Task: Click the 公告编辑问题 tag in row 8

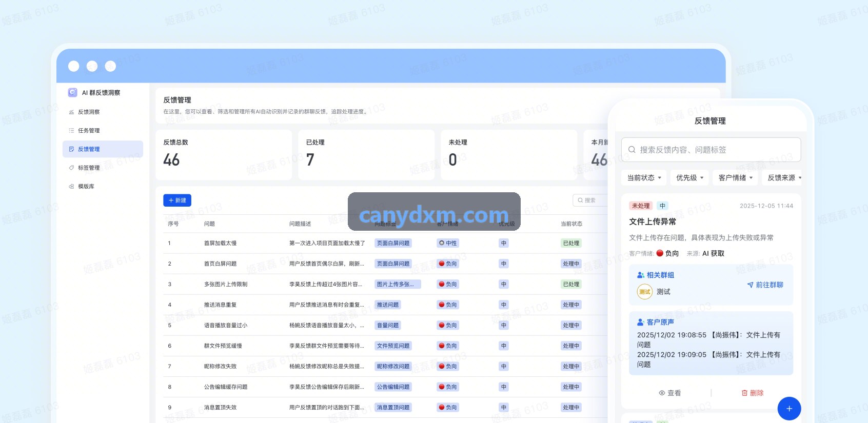Action: [x=393, y=387]
